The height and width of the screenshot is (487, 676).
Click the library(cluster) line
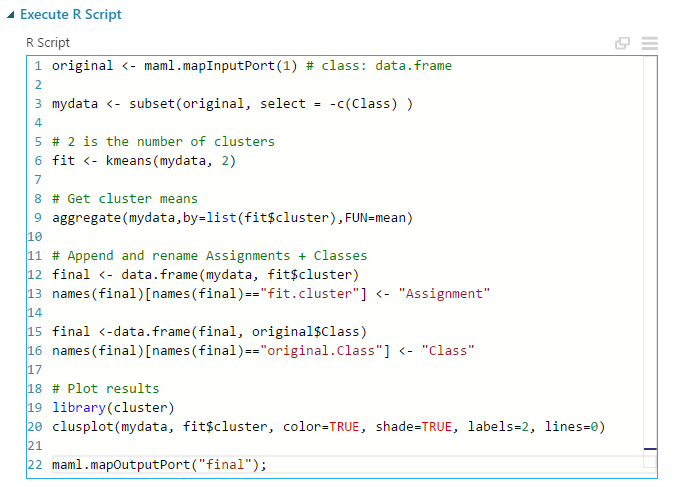coord(113,407)
